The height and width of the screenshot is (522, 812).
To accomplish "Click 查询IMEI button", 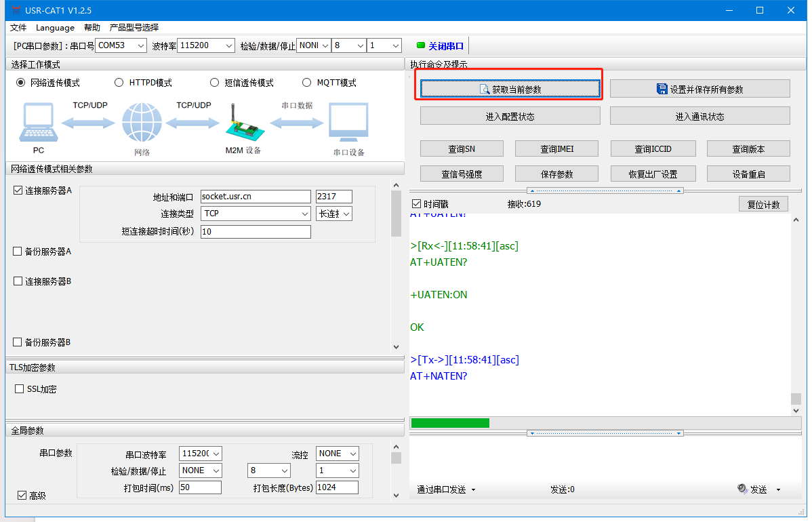I will (x=556, y=148).
